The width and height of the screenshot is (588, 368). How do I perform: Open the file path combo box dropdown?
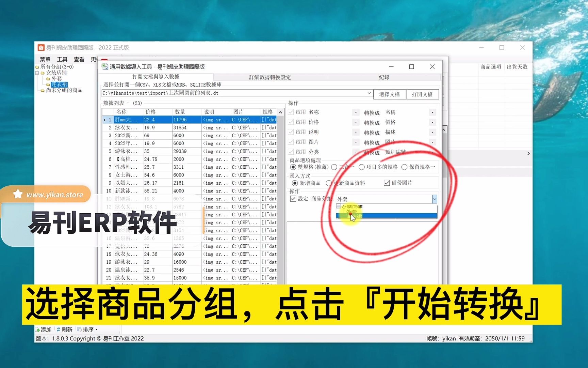click(369, 93)
